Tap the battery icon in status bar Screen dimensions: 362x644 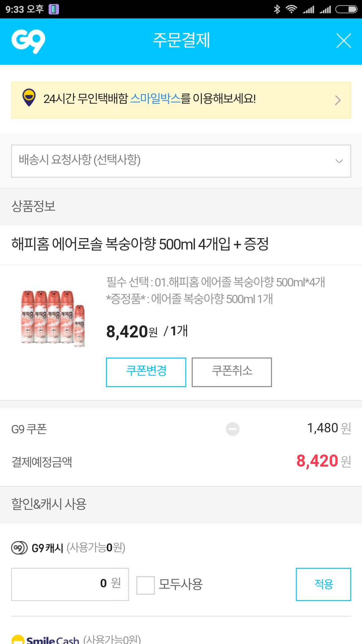pyautogui.click(x=346, y=9)
